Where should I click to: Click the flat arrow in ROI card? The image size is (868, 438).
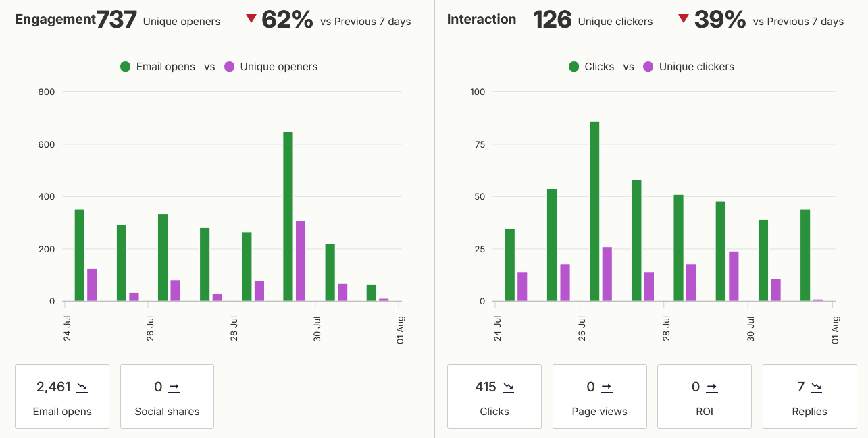click(711, 387)
